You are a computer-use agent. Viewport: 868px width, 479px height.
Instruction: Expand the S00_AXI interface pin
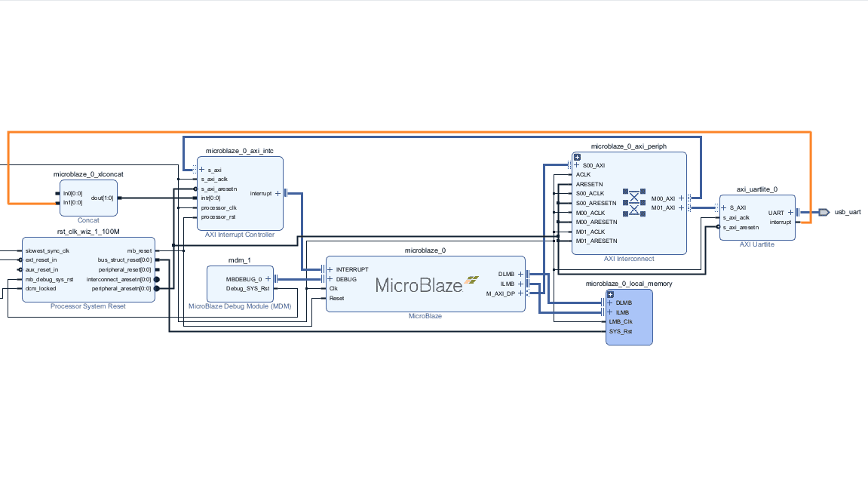point(577,165)
